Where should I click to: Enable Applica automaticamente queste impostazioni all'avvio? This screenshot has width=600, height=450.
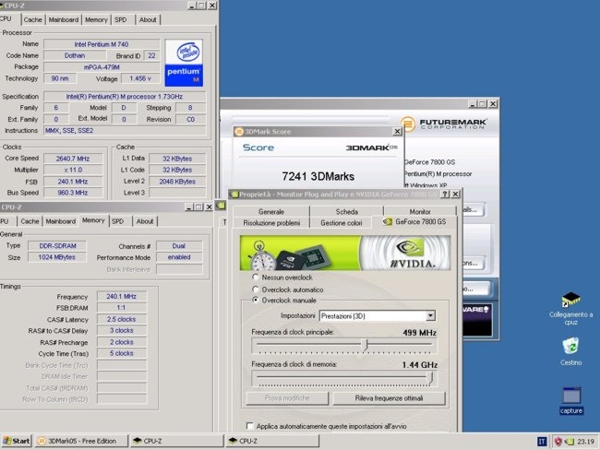coord(248,426)
